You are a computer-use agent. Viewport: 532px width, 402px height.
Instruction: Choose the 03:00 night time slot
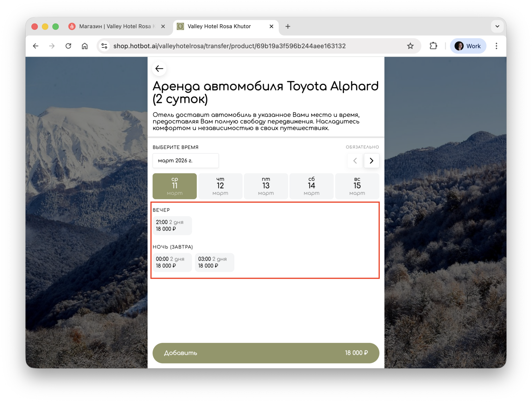coord(215,263)
